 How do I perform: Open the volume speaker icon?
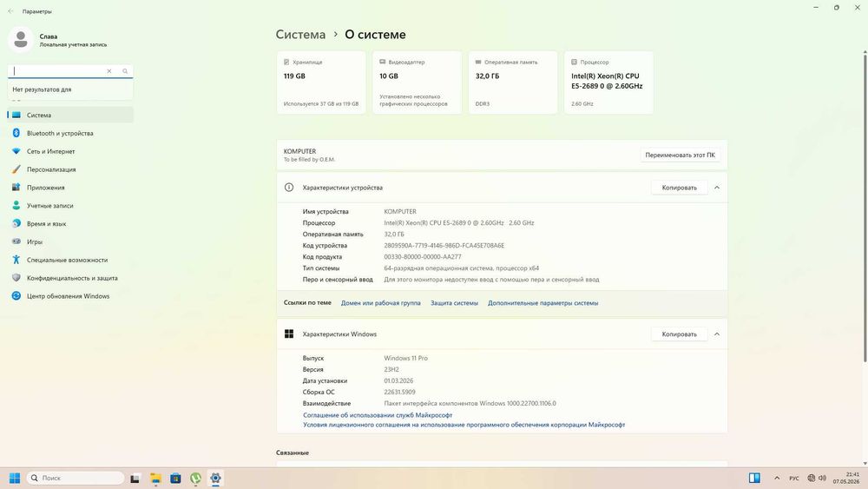(x=822, y=478)
